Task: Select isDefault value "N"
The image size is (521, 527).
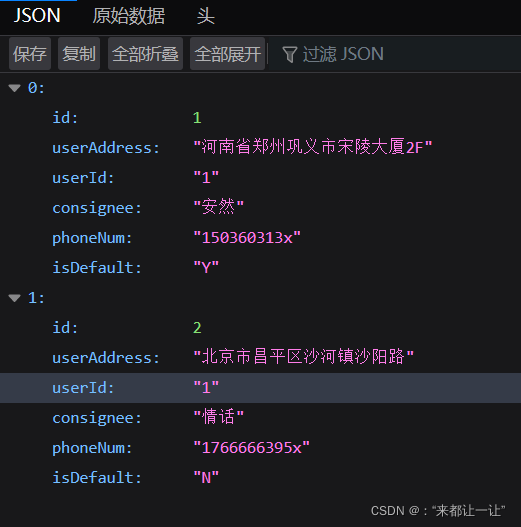Action: click(206, 477)
